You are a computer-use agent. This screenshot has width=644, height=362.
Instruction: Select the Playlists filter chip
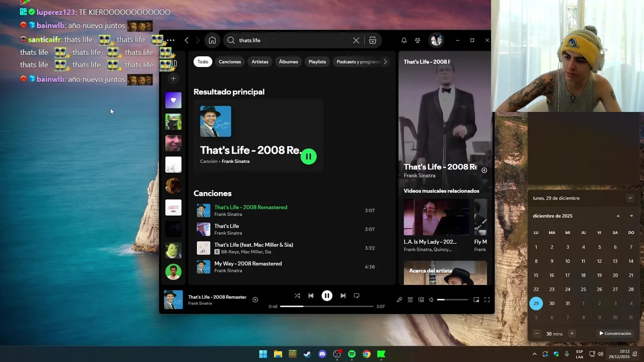317,62
